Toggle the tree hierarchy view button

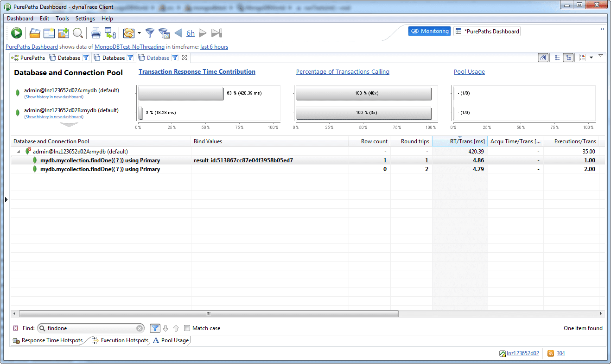(x=568, y=57)
